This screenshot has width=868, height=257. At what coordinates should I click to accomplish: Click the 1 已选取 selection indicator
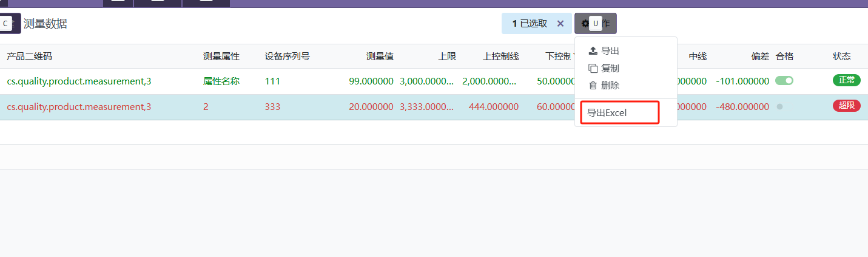pos(530,24)
